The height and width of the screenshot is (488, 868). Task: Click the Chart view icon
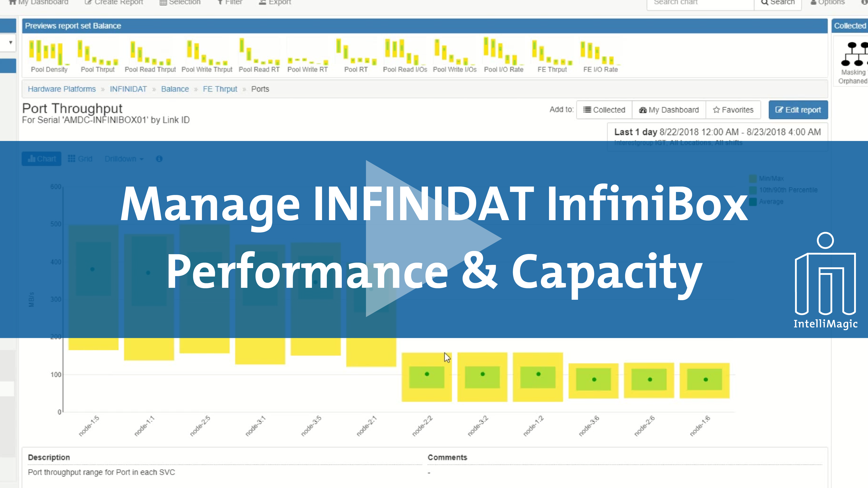(x=42, y=159)
